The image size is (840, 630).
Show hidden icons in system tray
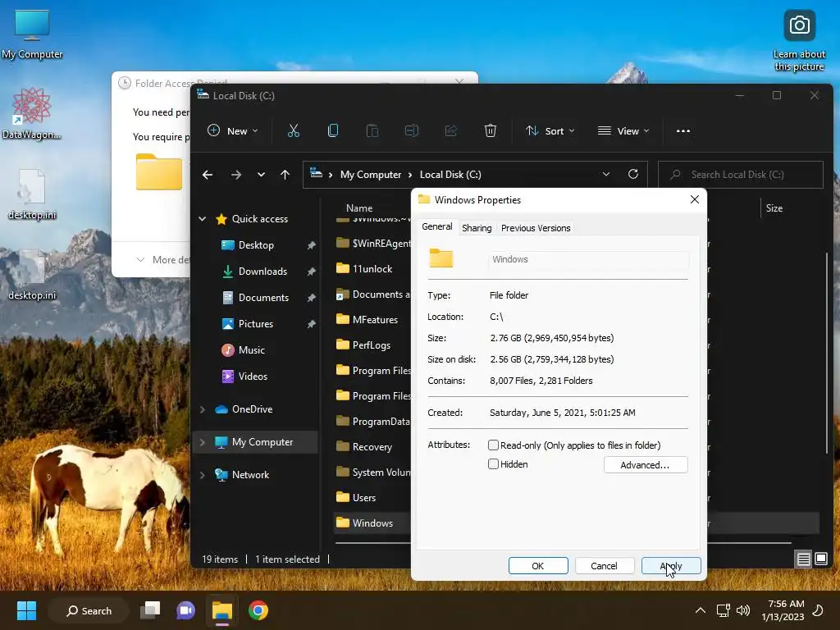[x=701, y=610]
